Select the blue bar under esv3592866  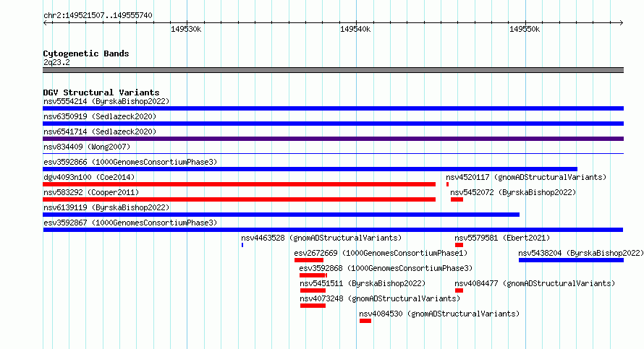pos(310,169)
